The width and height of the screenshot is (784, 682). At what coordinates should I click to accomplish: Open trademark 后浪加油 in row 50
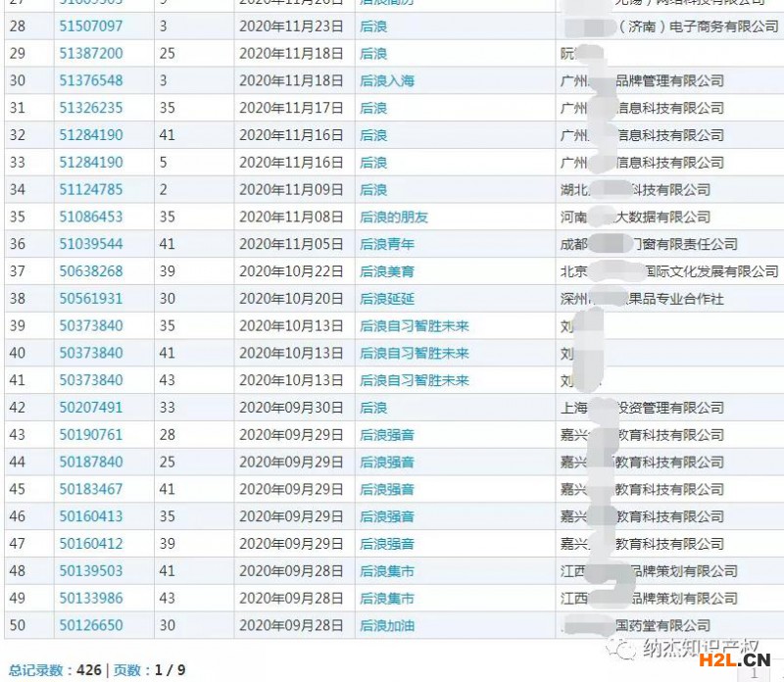(x=387, y=625)
